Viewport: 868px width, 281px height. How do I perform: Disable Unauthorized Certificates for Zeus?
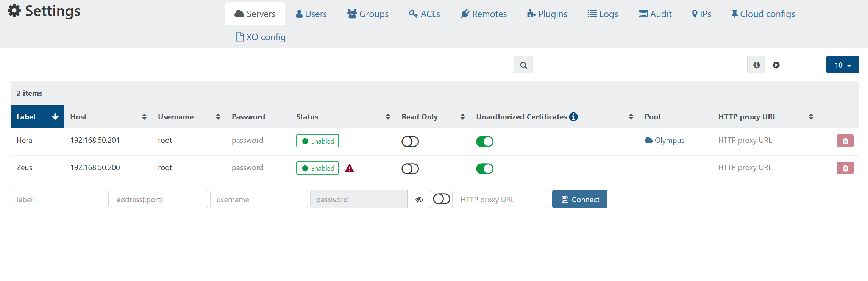tap(484, 169)
